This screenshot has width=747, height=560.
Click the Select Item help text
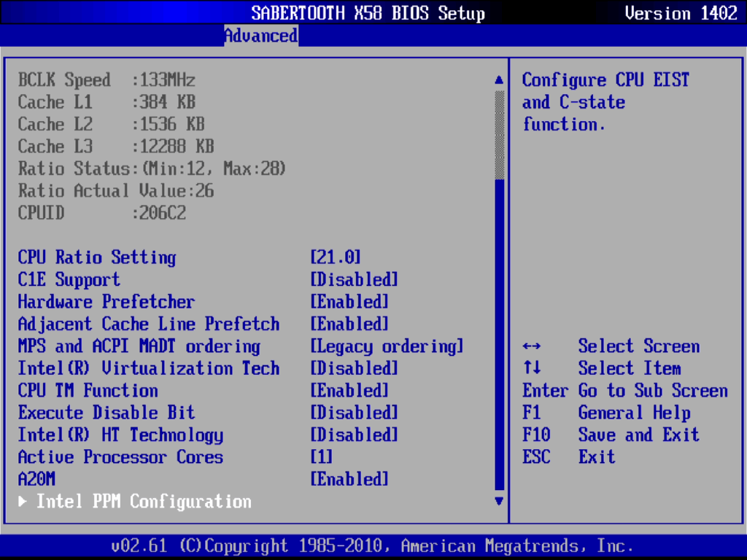pos(630,368)
